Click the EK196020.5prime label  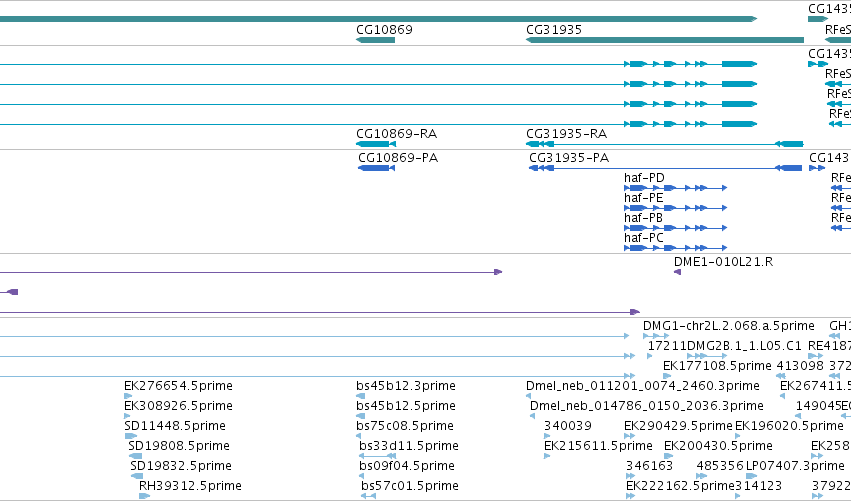click(789, 426)
